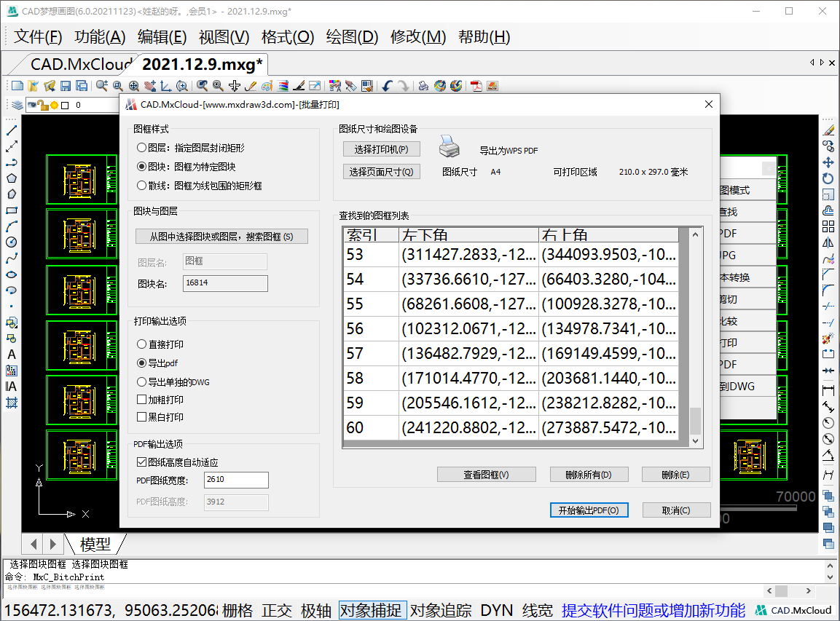
Task: Close the 批量打印 dialog
Action: [x=708, y=104]
